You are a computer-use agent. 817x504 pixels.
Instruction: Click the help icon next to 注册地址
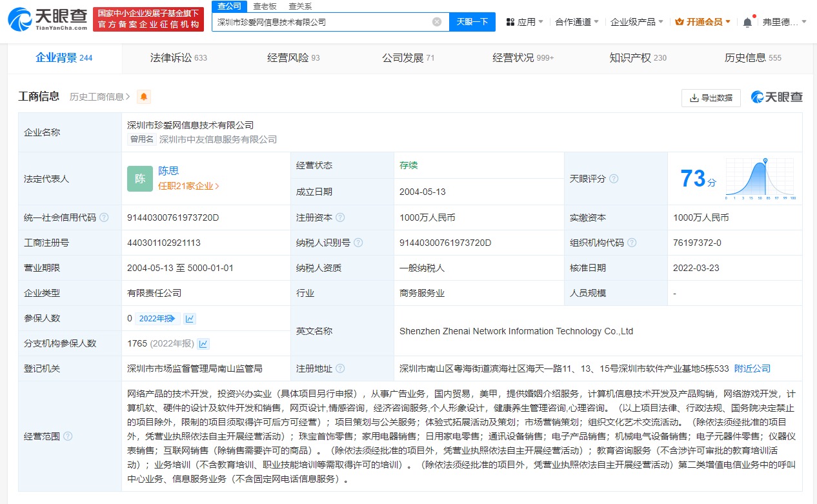click(340, 368)
